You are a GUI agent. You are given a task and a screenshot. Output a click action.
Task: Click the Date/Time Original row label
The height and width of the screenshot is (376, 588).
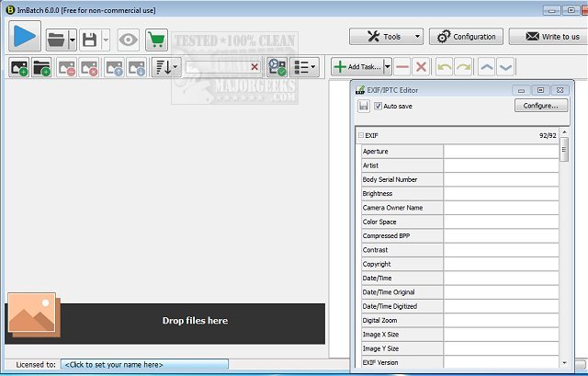[402, 292]
